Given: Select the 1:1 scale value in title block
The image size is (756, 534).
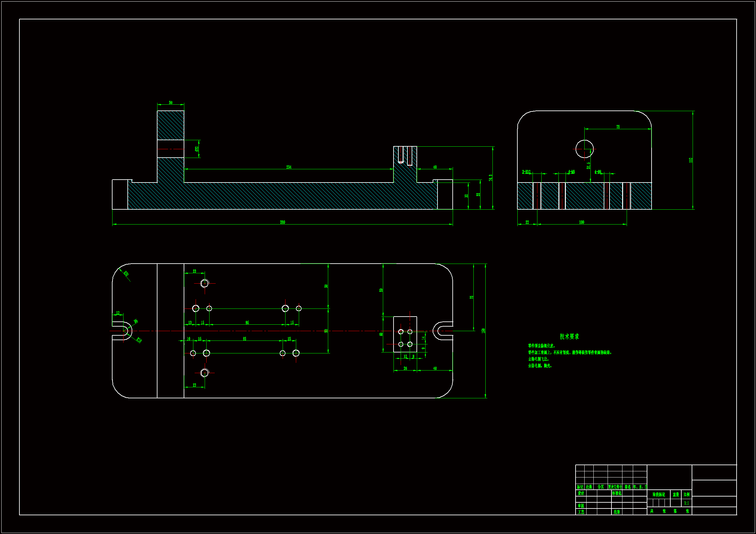Looking at the screenshot, I should (x=686, y=503).
